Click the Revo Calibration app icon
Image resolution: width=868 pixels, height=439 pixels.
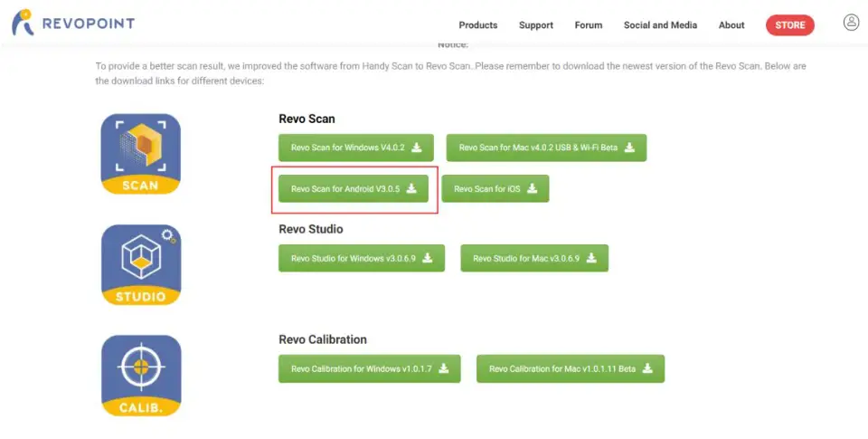(x=140, y=376)
